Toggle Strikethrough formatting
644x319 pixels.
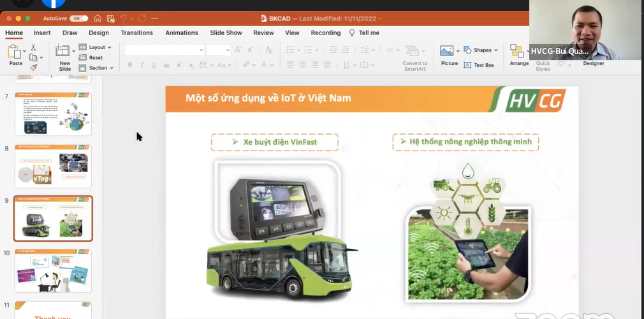pos(166,65)
